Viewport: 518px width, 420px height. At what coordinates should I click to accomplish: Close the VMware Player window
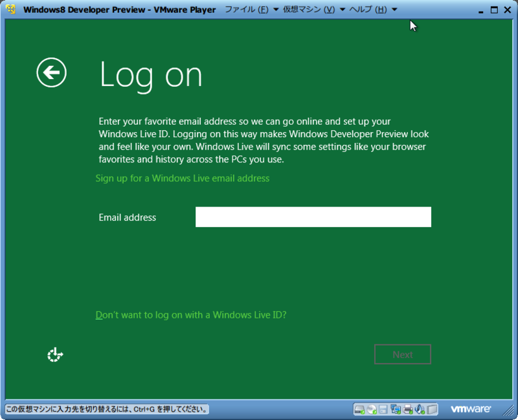tap(508, 10)
